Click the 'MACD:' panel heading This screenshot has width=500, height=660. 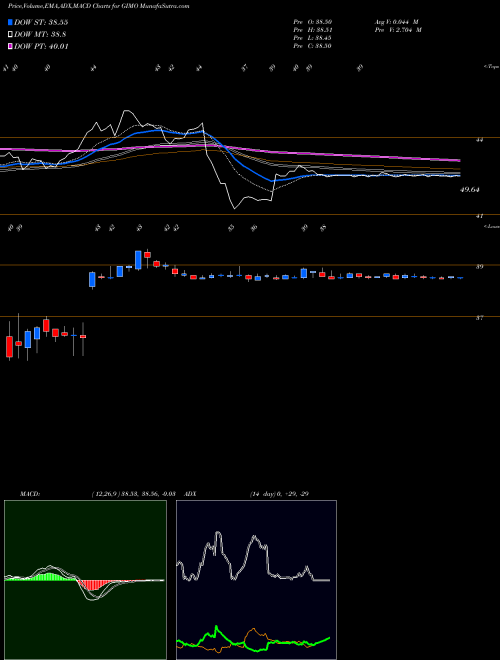tap(30, 494)
